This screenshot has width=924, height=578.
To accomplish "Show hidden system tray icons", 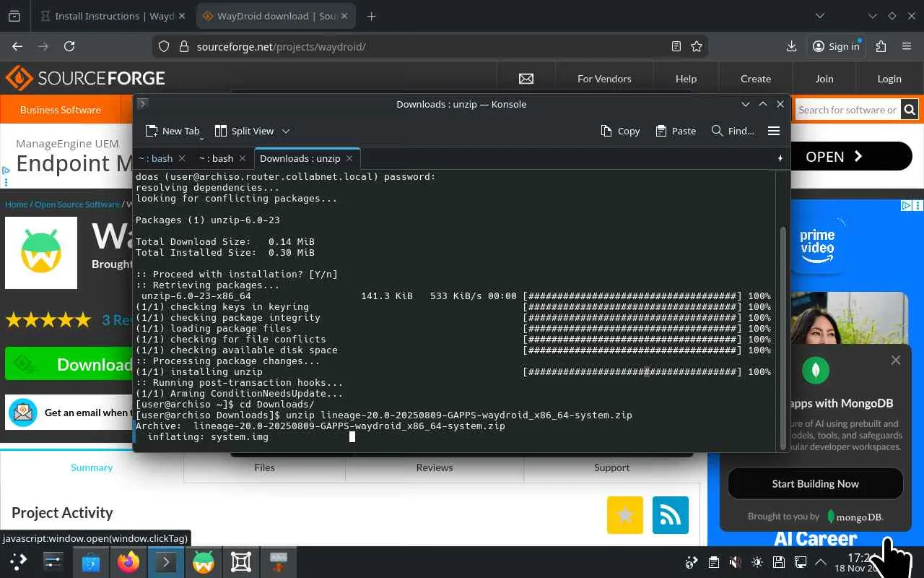I will click(821, 562).
